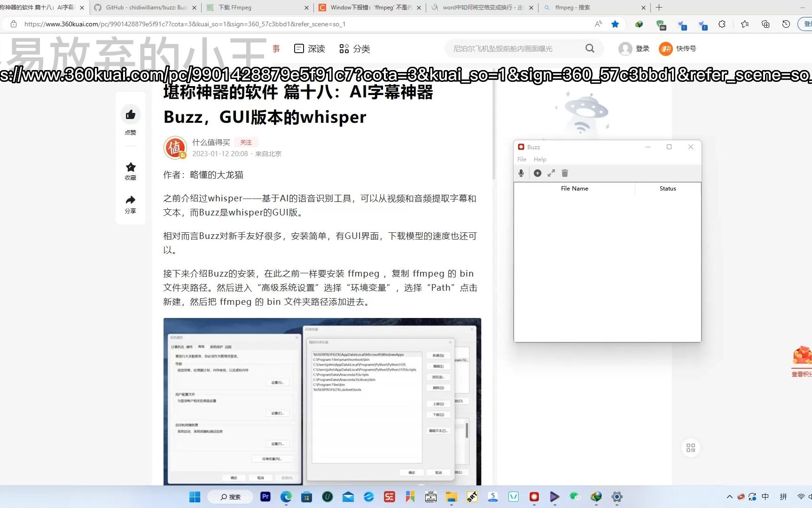
Task: Switch to ffmpeg 搜索 tab
Action: coord(594,8)
